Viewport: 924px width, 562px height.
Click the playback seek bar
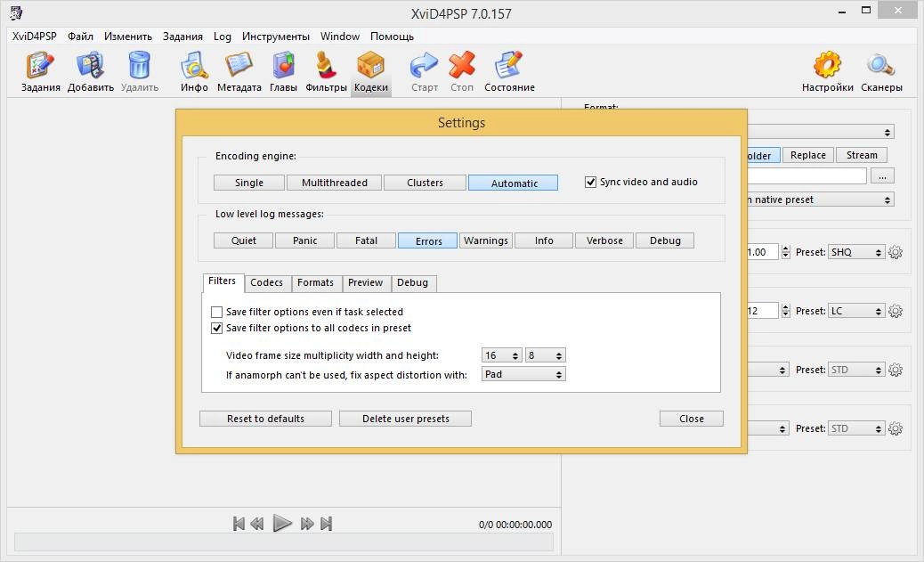pos(283,542)
